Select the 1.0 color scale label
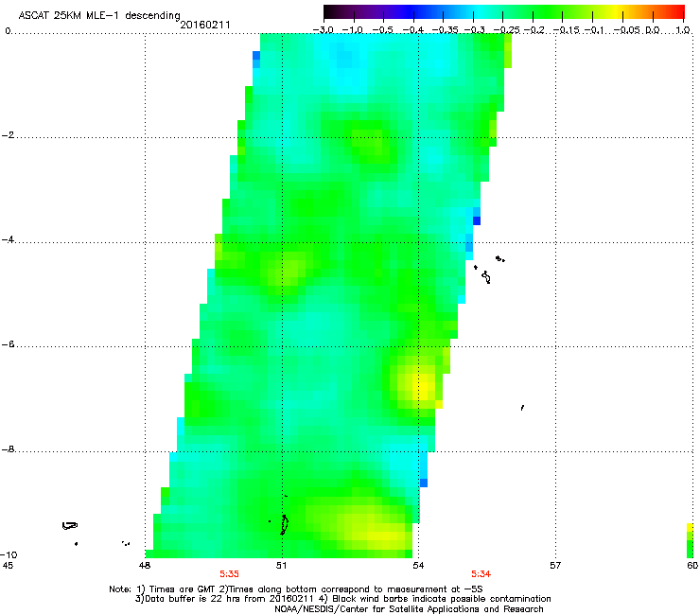The width and height of the screenshot is (700, 615). (x=683, y=30)
